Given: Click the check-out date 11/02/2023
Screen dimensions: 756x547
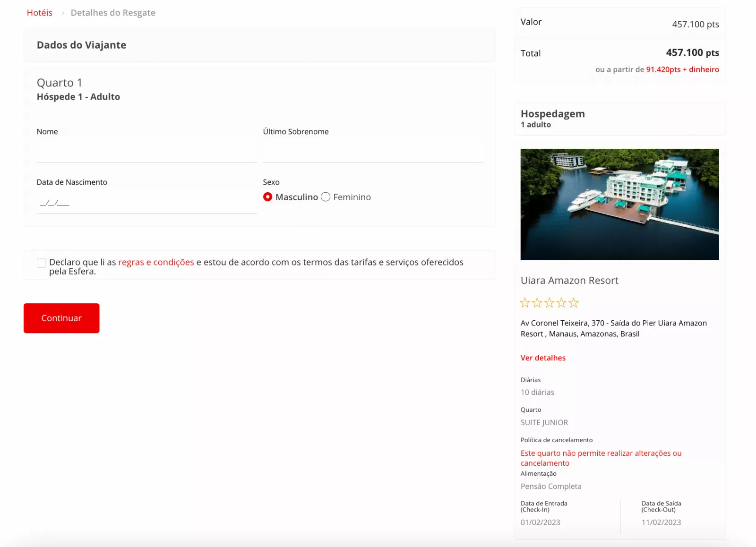Looking at the screenshot, I should 661,522.
